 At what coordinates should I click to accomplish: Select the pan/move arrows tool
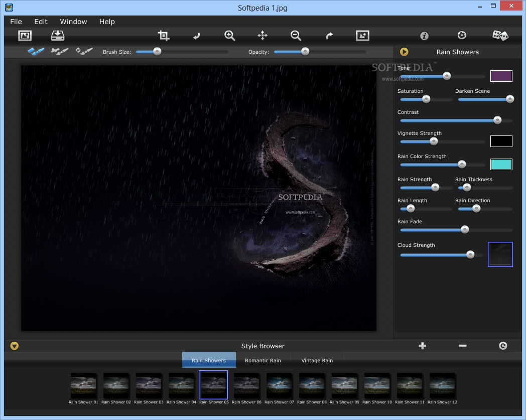262,35
